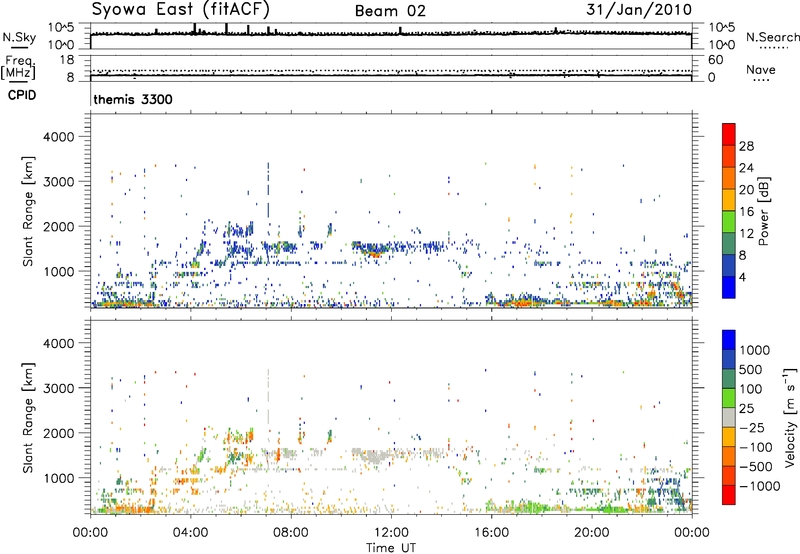Click the 'N.Sky' legend label
This screenshot has width=800, height=554.
pyautogui.click(x=19, y=37)
